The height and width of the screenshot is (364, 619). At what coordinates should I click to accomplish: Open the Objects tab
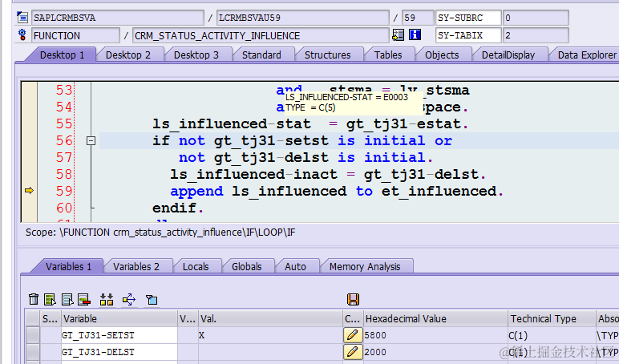(x=442, y=55)
